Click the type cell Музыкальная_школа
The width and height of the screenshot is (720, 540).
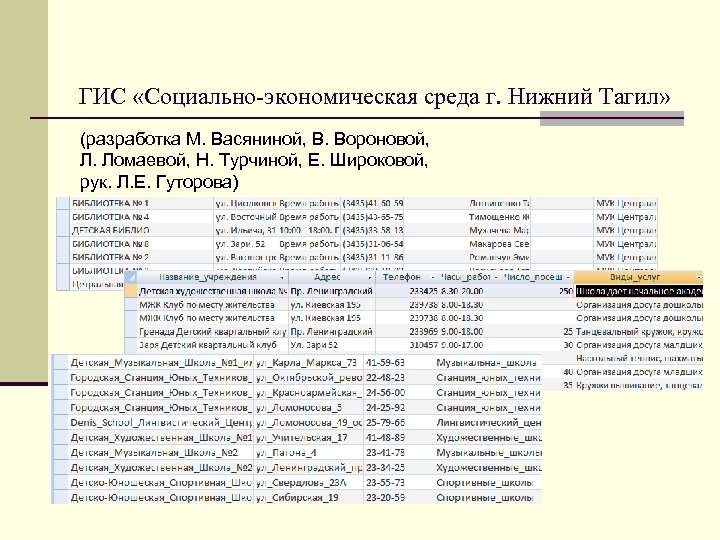click(x=486, y=363)
